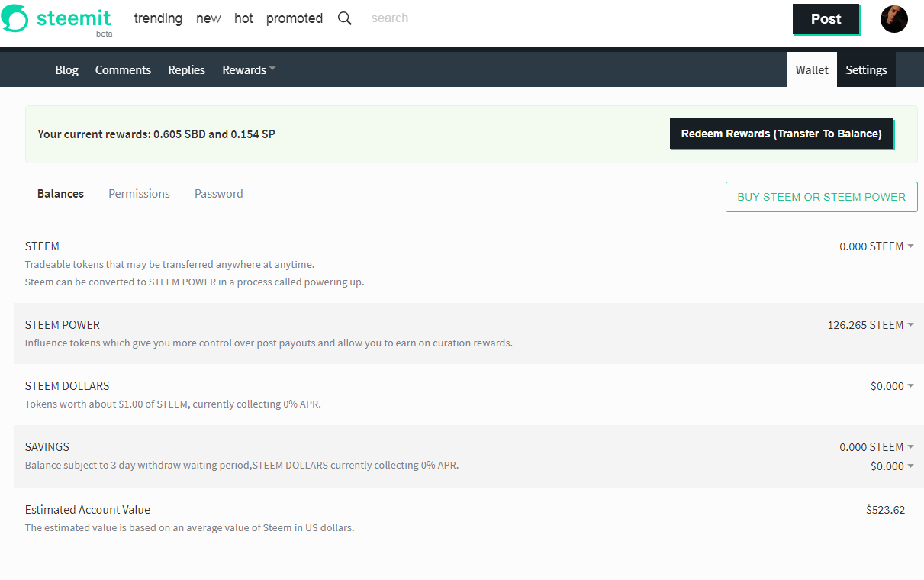This screenshot has width=924, height=580.
Task: Click the SAVINGS heading
Action: pos(47,447)
